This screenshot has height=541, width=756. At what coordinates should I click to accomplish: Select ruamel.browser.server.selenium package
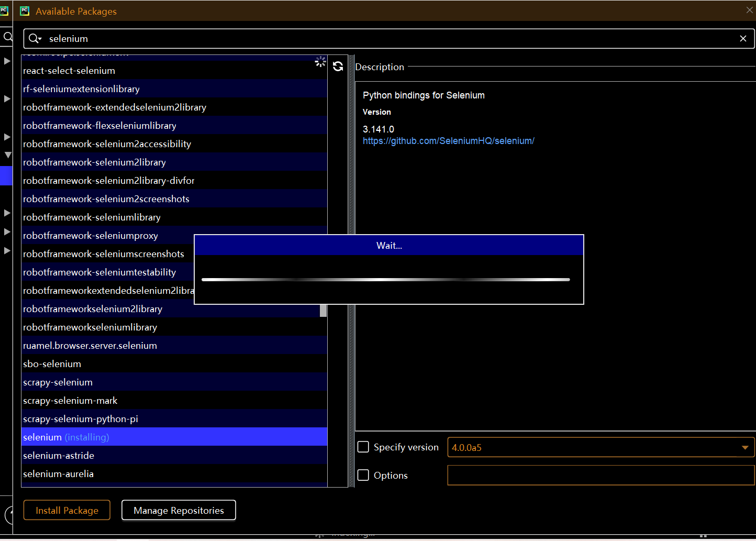[x=174, y=345]
